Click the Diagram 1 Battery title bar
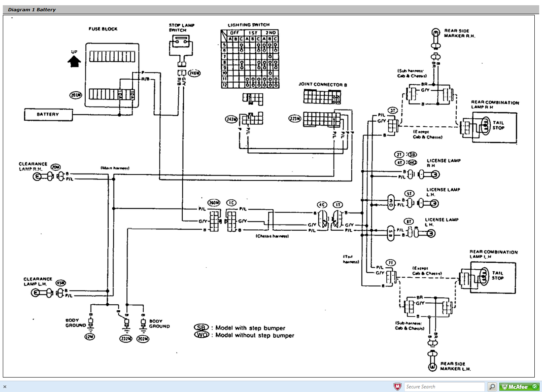Viewport: 542px width, 392px height. coord(32,9)
